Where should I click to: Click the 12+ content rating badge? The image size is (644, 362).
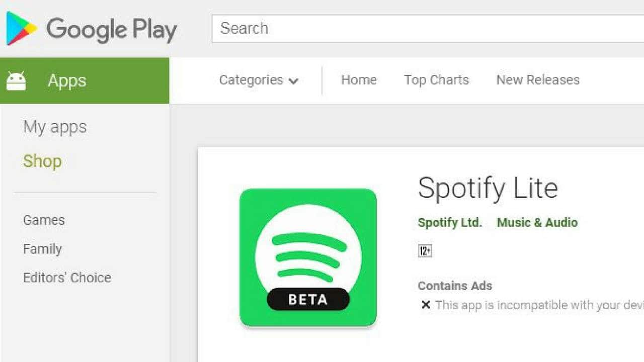point(424,251)
